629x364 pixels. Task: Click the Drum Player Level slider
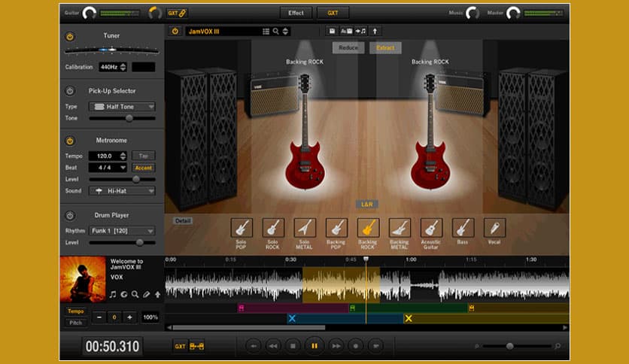(x=122, y=242)
